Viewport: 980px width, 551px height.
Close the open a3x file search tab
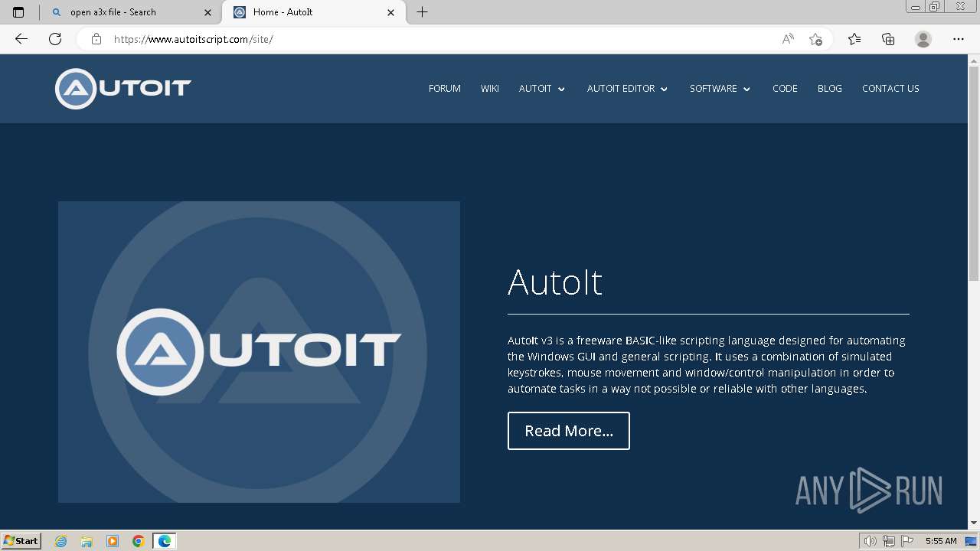click(207, 12)
